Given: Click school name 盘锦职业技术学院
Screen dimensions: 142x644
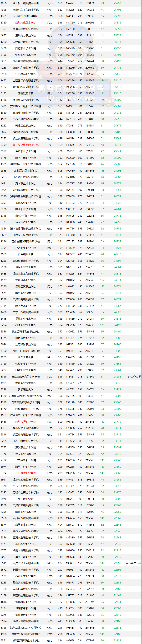Looking at the screenshot, I should coord(26,267).
